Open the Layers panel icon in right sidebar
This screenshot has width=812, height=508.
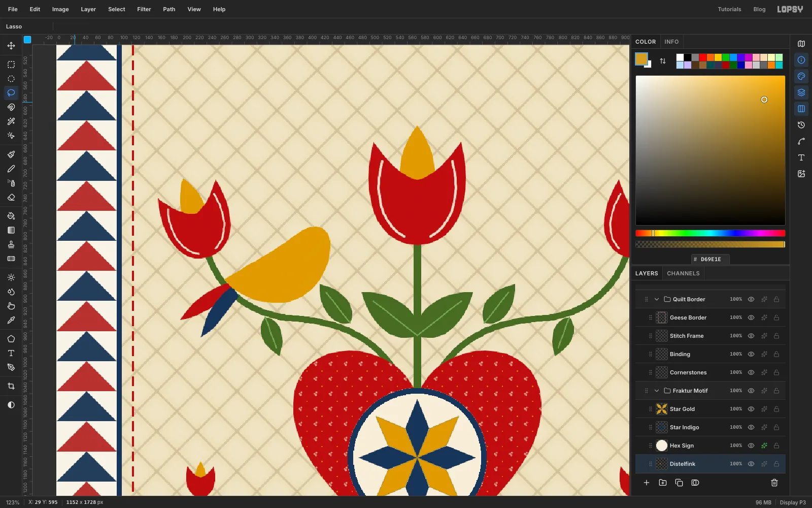pyautogui.click(x=801, y=92)
